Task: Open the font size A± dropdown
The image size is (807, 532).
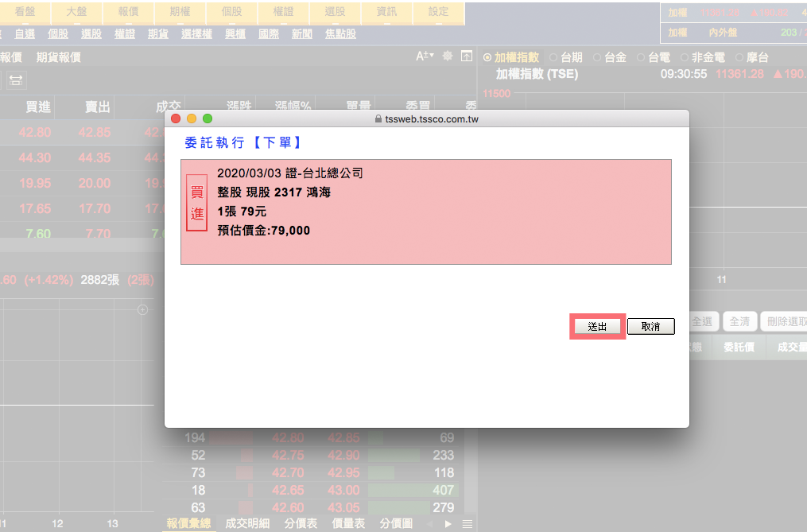Action: click(x=425, y=56)
